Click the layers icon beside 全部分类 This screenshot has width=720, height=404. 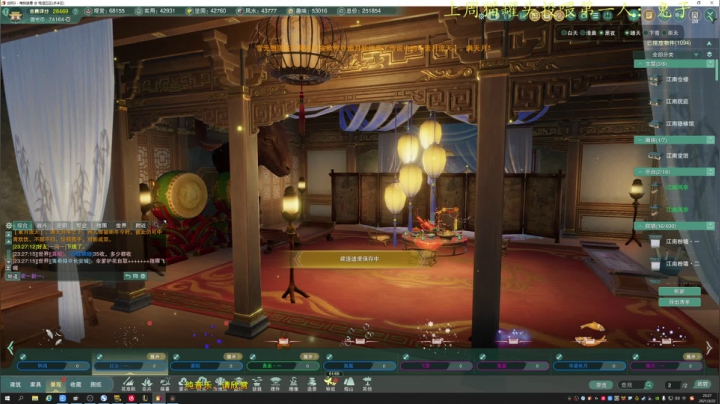point(709,54)
